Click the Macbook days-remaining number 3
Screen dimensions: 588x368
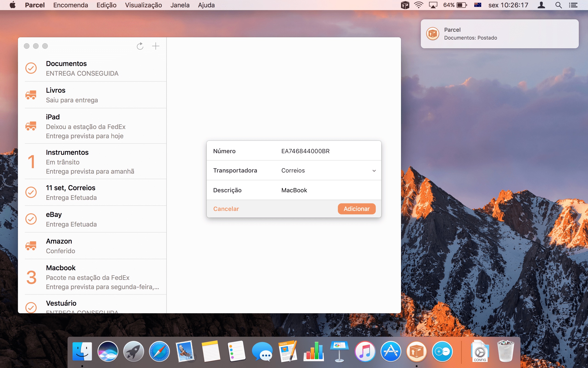pos(31,277)
